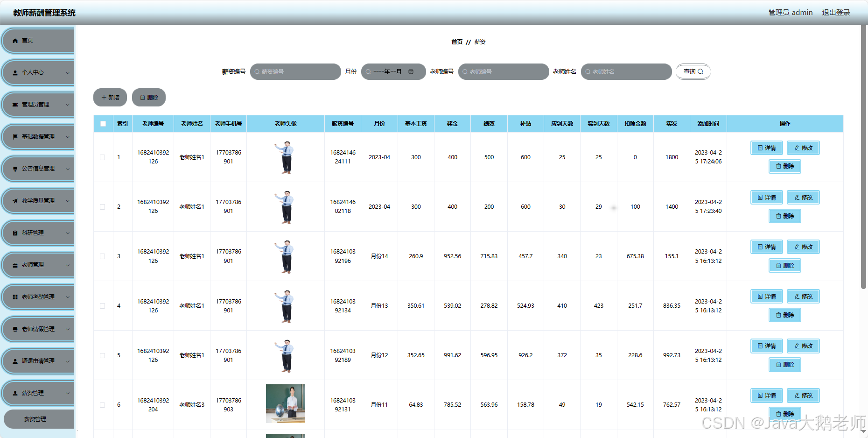Expand the 基础数据管理 chevron
The width and height of the screenshot is (868, 438).
tap(68, 137)
